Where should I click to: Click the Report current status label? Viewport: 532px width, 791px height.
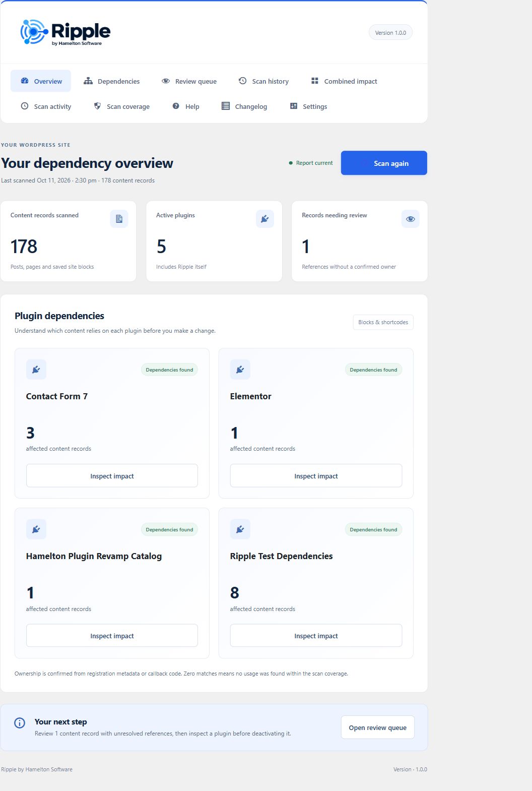[314, 163]
